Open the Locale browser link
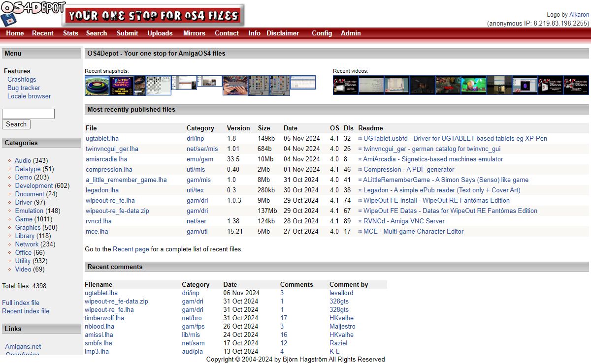The width and height of the screenshot is (591, 364). (x=29, y=96)
